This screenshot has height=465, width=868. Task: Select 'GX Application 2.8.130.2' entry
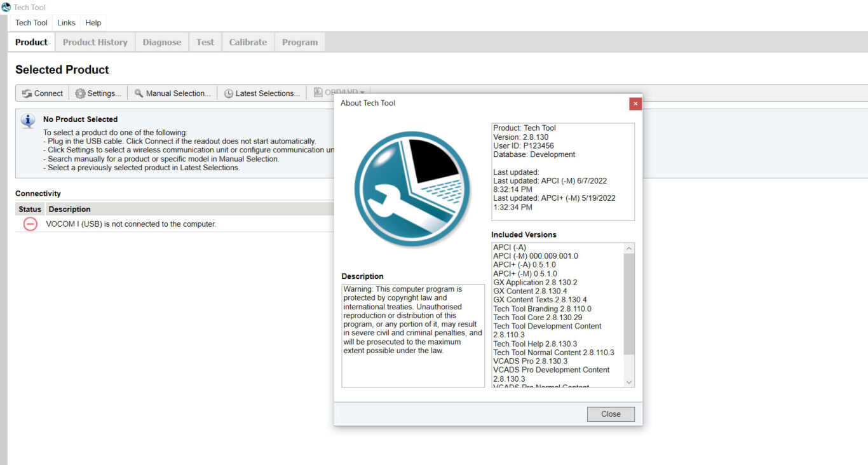point(535,283)
